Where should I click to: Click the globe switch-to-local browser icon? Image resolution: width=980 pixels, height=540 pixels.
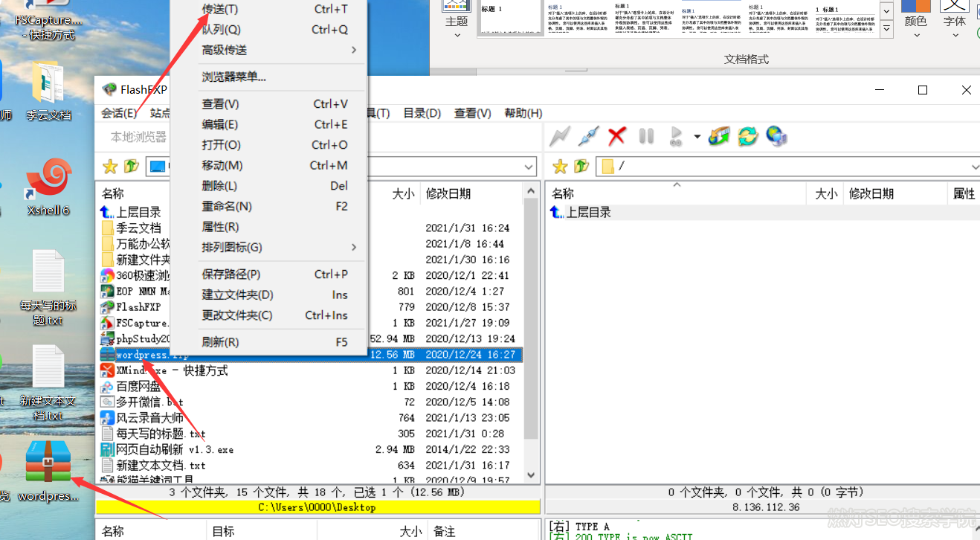click(776, 136)
